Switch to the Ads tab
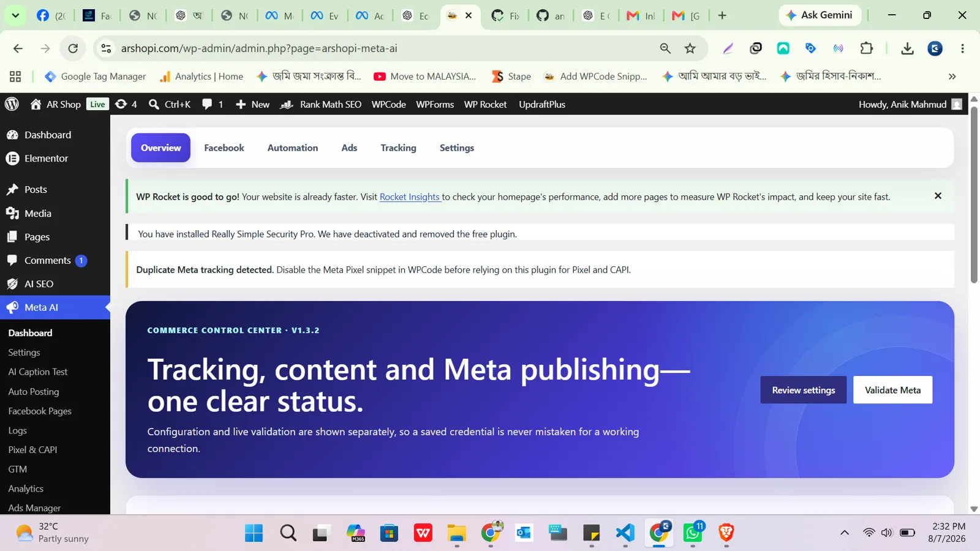 [349, 148]
